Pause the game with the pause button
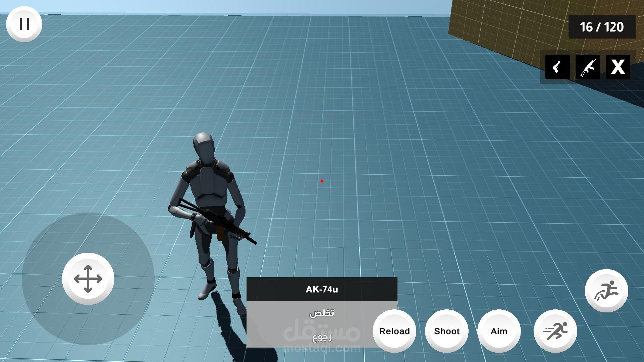Image resolution: width=644 pixels, height=362 pixels. coord(24,24)
